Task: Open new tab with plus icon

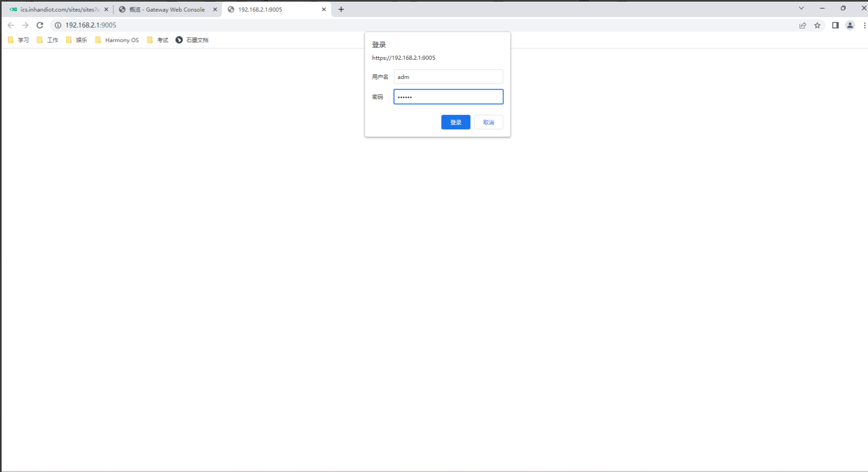Action: pyautogui.click(x=341, y=9)
